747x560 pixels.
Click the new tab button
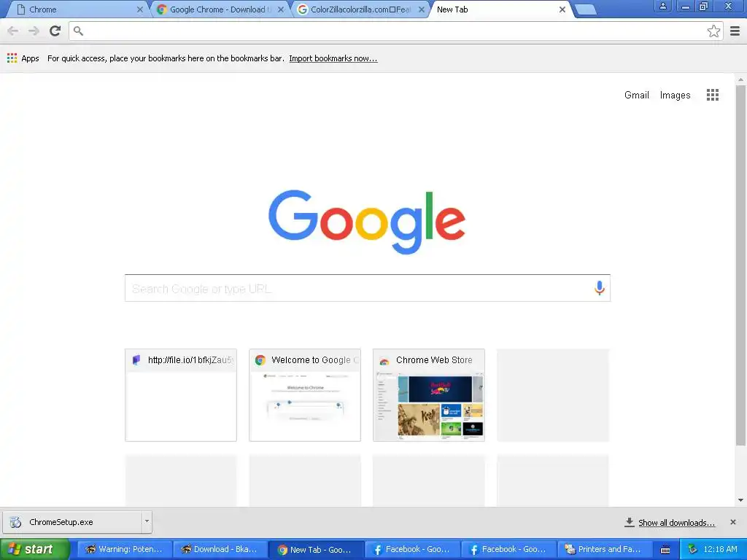[x=586, y=9]
